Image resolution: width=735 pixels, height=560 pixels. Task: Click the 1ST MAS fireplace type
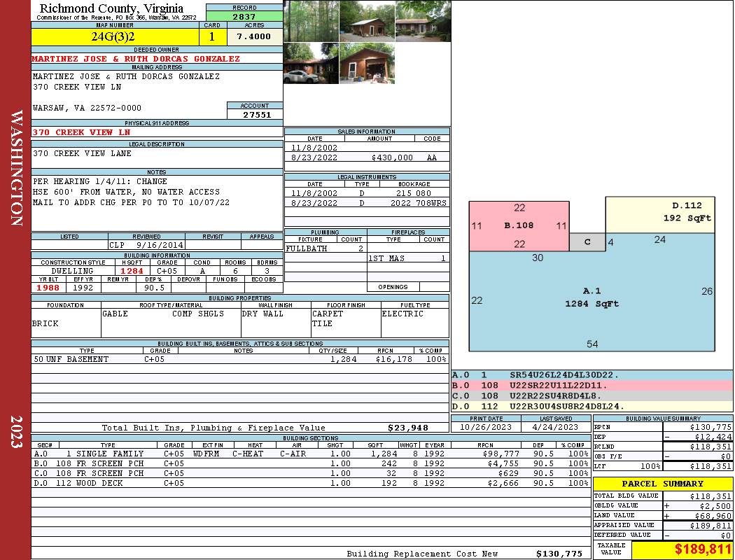click(386, 258)
